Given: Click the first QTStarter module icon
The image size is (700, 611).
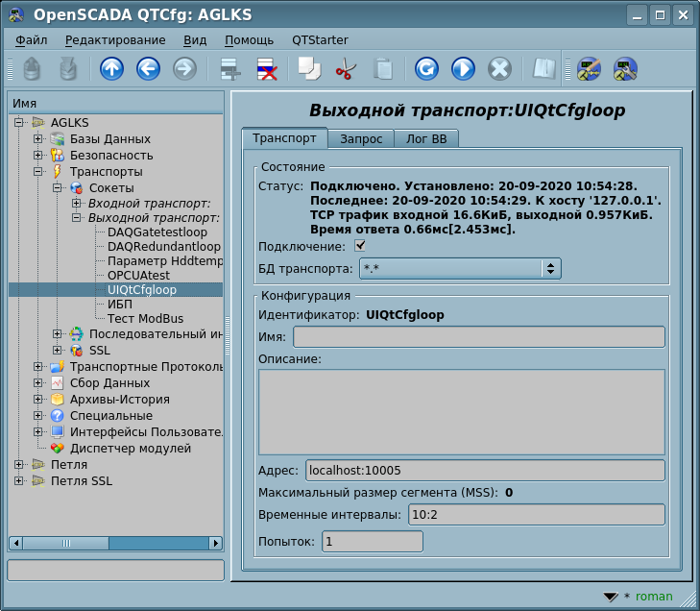Looking at the screenshot, I should 589,69.
